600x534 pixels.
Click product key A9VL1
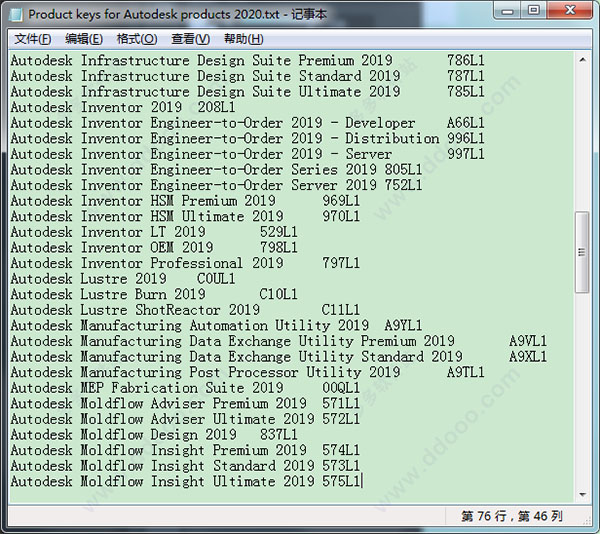pyautogui.click(x=528, y=342)
